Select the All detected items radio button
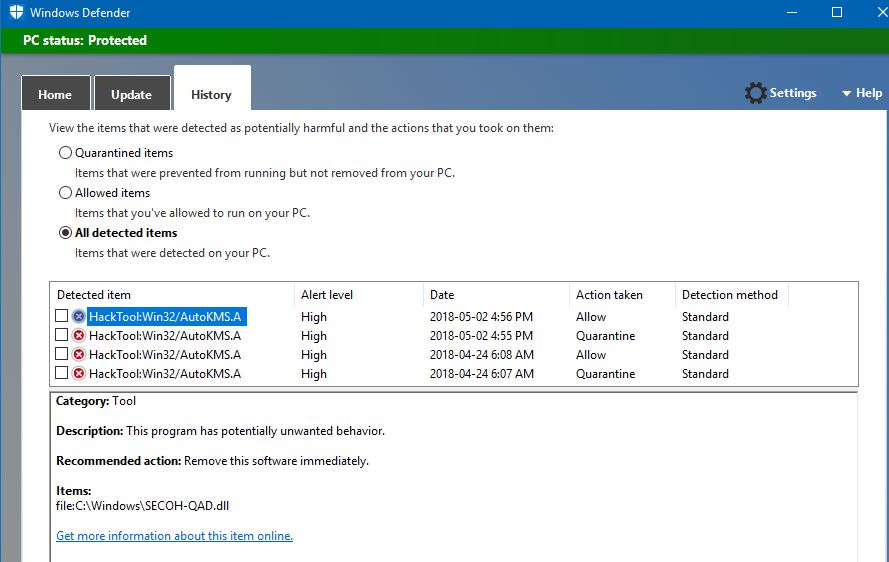This screenshot has height=562, width=889. point(65,233)
